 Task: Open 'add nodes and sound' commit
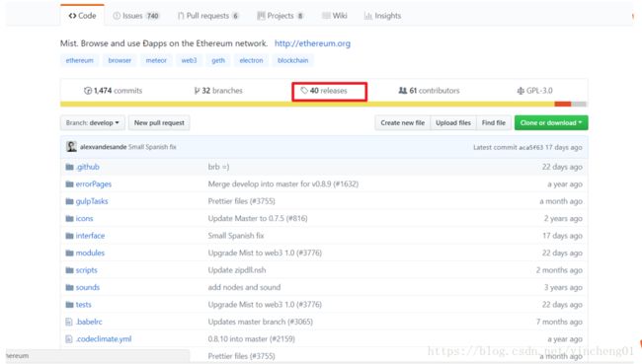(x=244, y=287)
